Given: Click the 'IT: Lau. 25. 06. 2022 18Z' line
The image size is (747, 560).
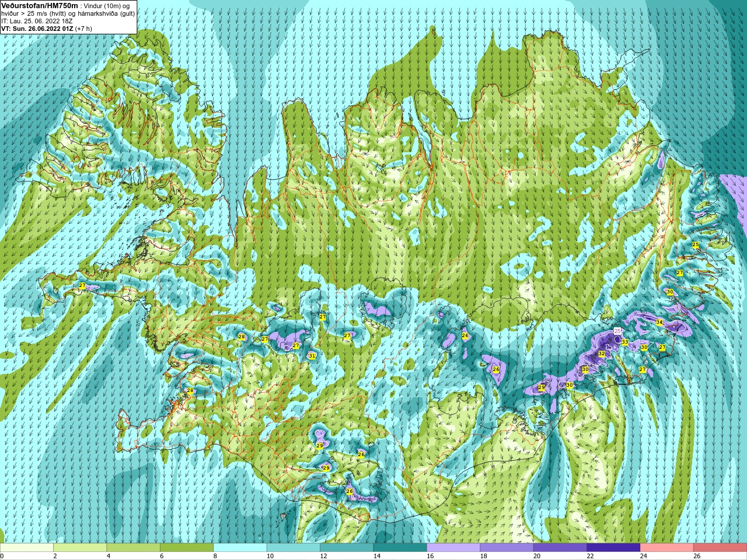Looking at the screenshot, I should tap(37, 21).
